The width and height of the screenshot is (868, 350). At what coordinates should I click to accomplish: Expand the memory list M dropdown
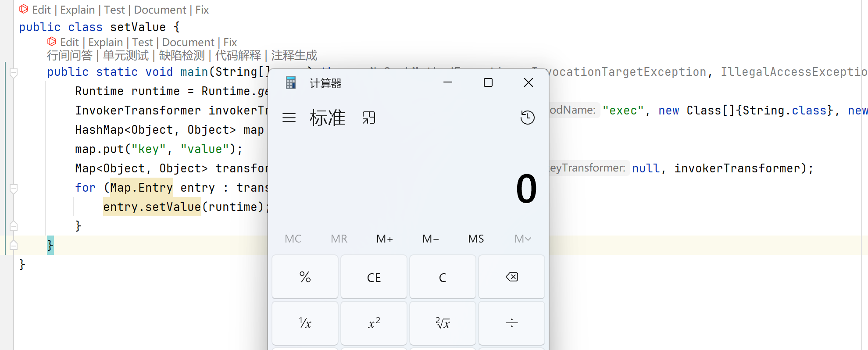tap(522, 239)
